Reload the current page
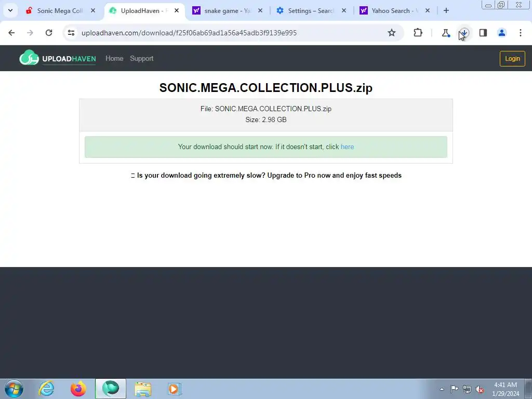This screenshot has height=399, width=532. point(49,33)
